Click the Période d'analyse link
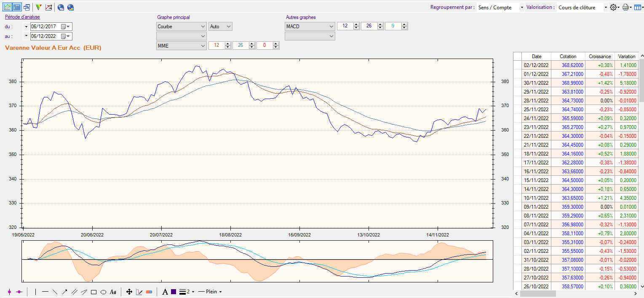 pos(22,17)
